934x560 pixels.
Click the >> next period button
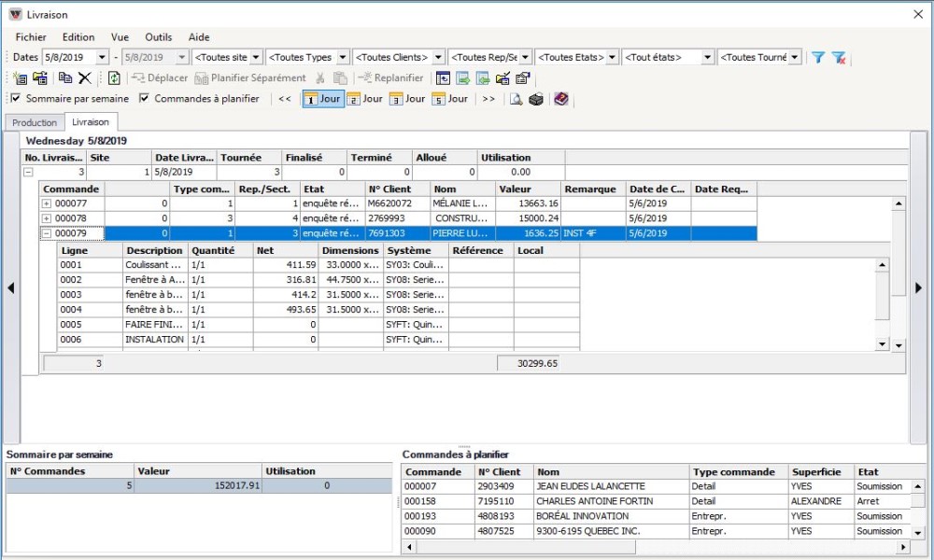[x=488, y=99]
